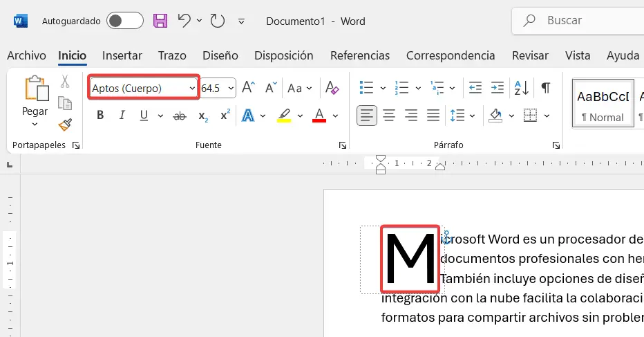Open the Referencias tab
644x337 pixels.
click(360, 55)
